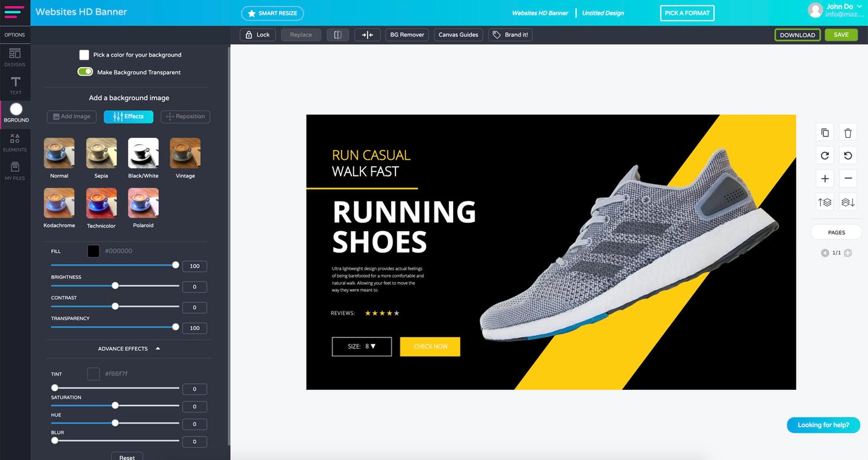Toggle Canvas Guides button
This screenshot has height=460, width=868.
(459, 34)
